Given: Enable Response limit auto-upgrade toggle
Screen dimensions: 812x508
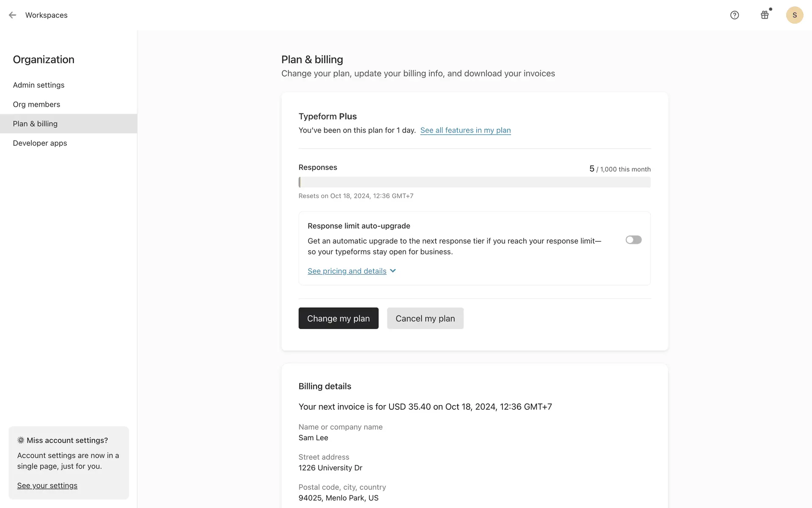Looking at the screenshot, I should 633,240.
